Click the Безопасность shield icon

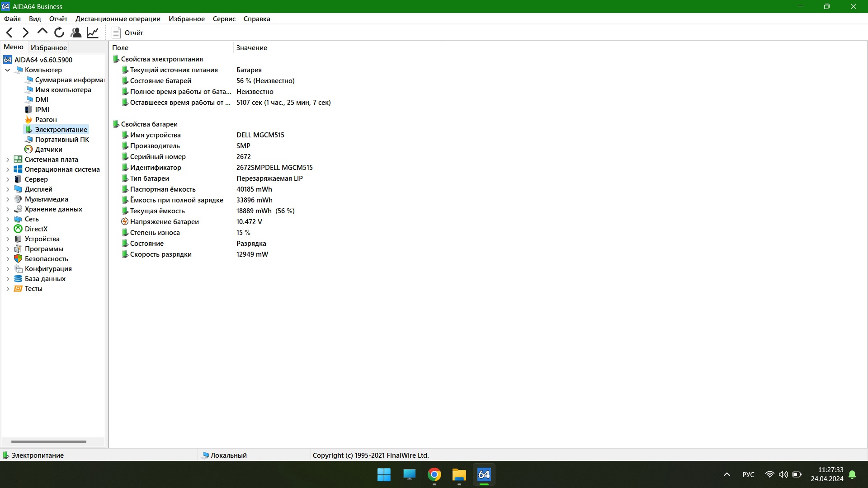[18, 259]
